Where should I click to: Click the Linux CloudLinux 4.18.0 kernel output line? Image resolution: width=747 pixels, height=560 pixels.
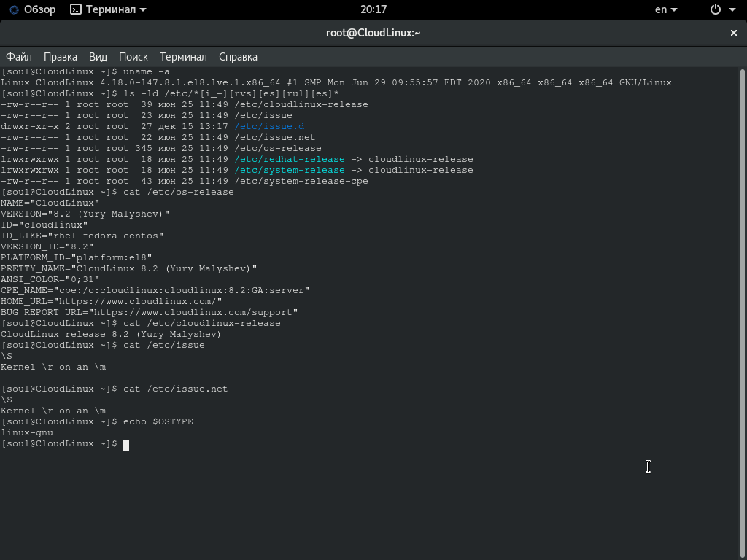[x=336, y=82]
